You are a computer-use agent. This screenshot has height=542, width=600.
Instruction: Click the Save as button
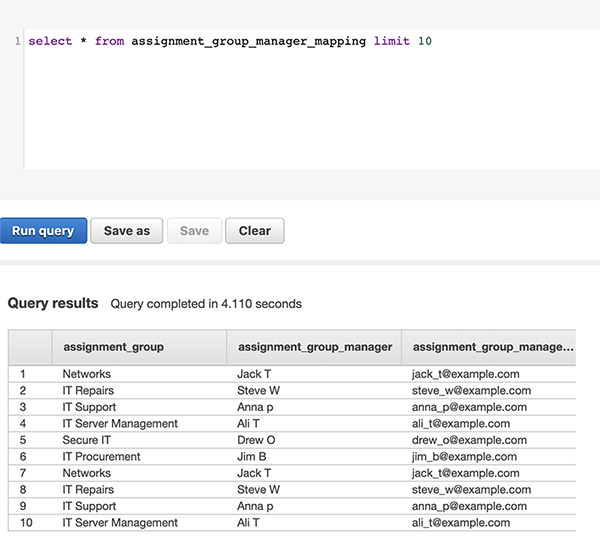[x=127, y=231]
